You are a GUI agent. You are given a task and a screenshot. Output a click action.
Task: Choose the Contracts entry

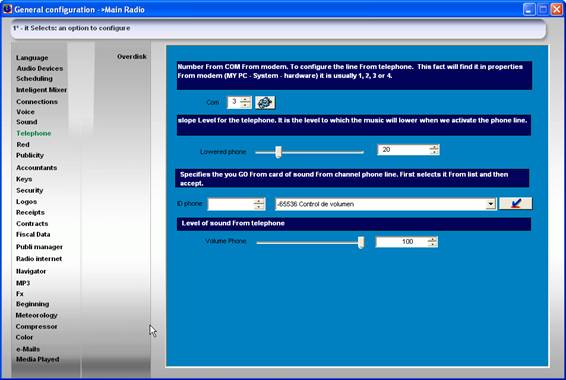[32, 224]
